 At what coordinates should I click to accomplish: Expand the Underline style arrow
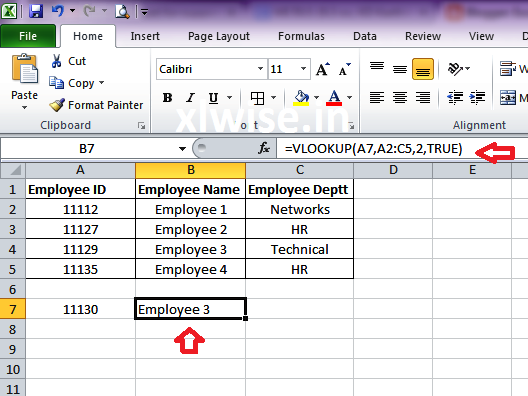(x=229, y=98)
